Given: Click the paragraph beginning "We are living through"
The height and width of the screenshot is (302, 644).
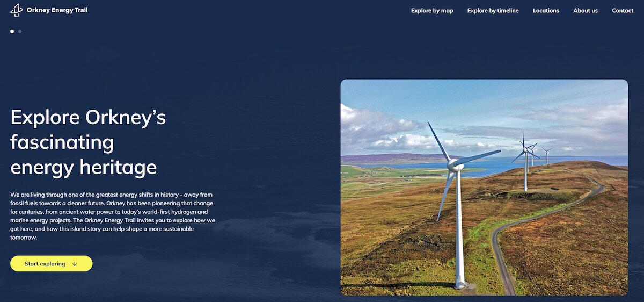Looking at the screenshot, I should [113, 215].
